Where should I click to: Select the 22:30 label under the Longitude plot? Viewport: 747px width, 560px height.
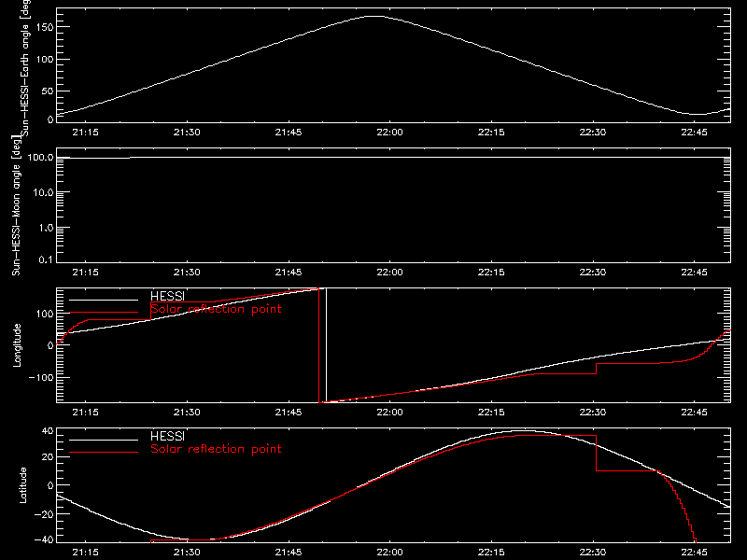pos(593,413)
